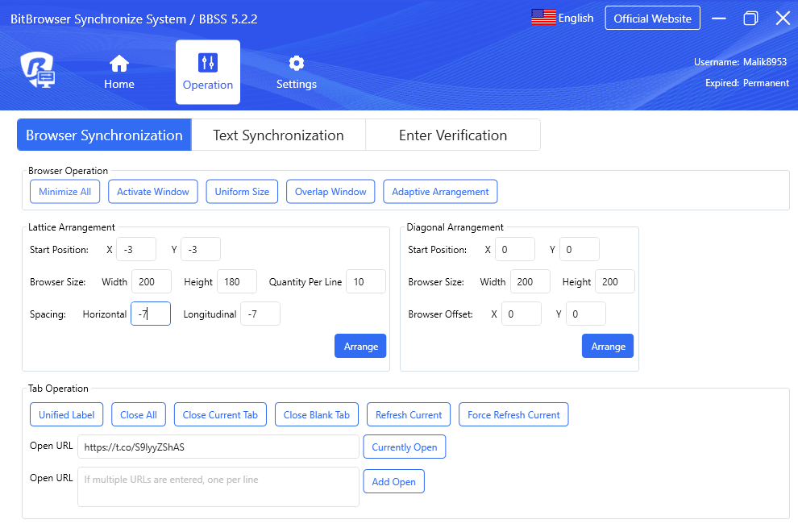Image resolution: width=798 pixels, height=532 pixels.
Task: Minimize the BBSS window
Action: 719,19
